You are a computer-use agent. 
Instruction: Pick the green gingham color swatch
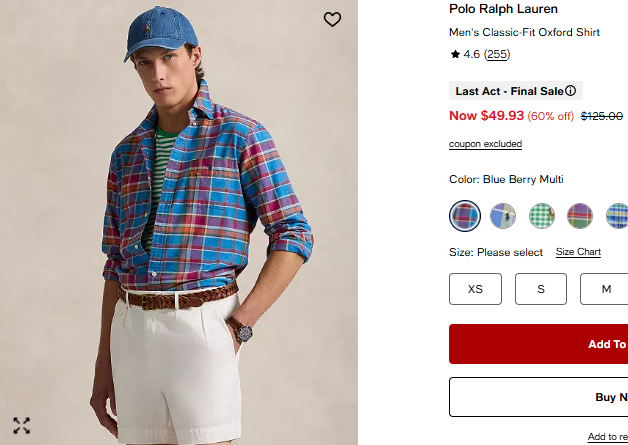click(542, 215)
